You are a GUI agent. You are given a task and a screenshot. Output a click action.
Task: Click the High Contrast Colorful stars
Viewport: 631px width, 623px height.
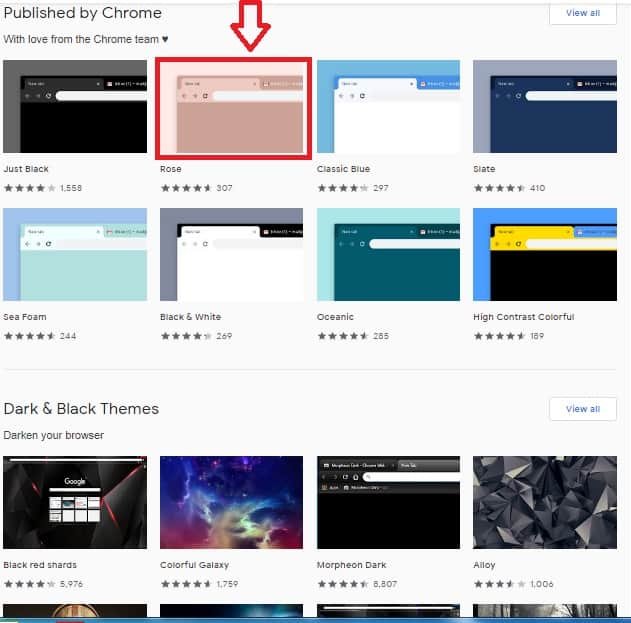click(499, 336)
